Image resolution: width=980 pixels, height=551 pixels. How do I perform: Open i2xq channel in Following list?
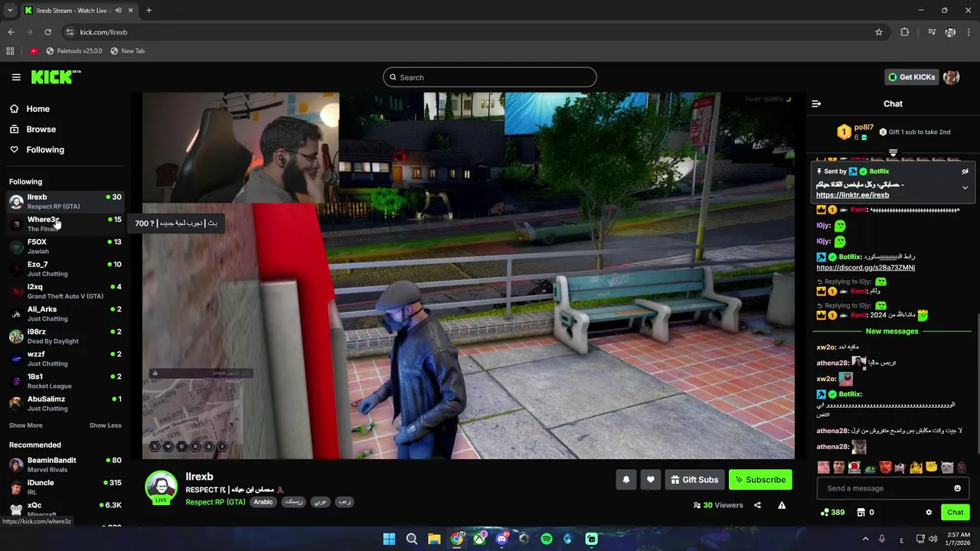click(x=65, y=292)
